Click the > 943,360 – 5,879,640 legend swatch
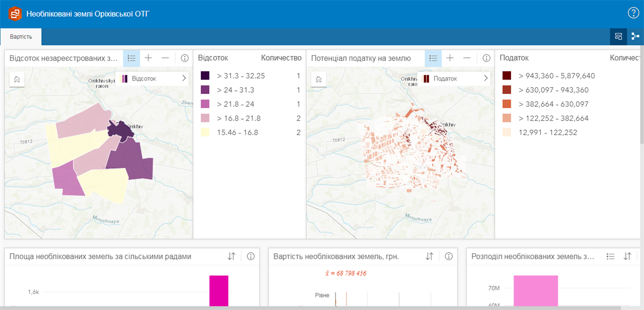Image resolution: width=644 pixels, height=310 pixels. [507, 76]
